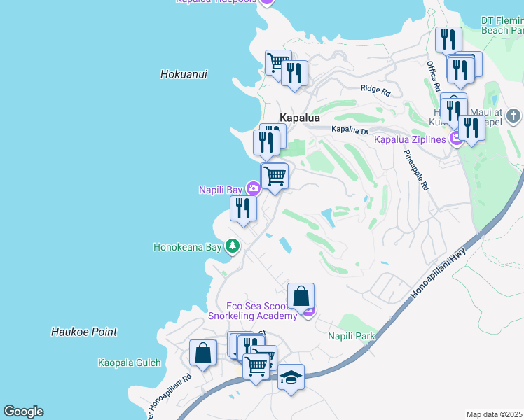Open the graduation cap school marker on Honoapiilani Hwy

click(291, 377)
